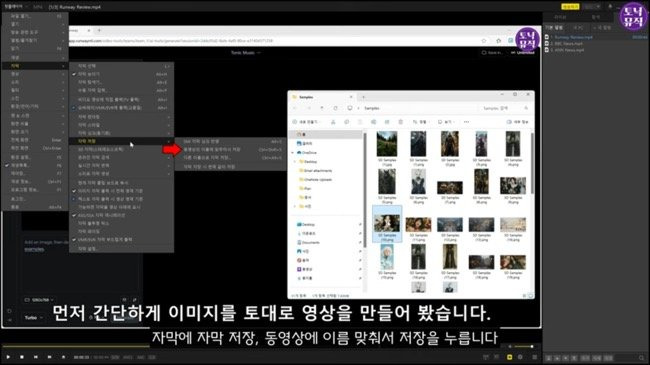Switch Explorer to details view in status bar
The image size is (650, 365).
[524, 296]
